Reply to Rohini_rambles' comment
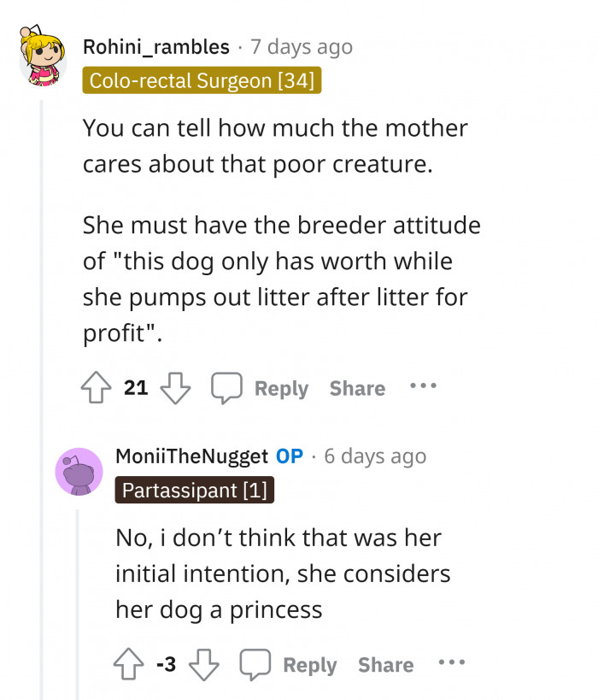 281,388
